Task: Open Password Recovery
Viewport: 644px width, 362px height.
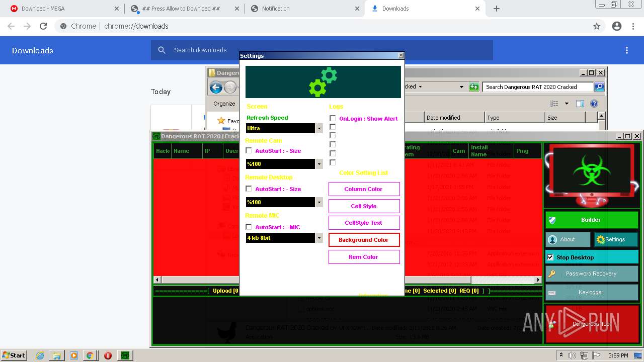Action: [x=592, y=274]
